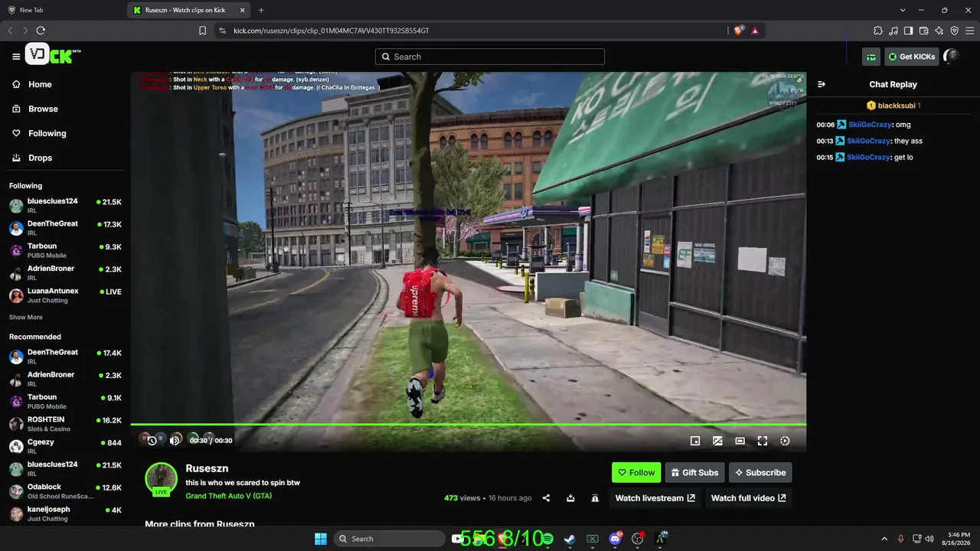980x551 pixels.
Task: Toggle theater mode on the player
Action: pos(740,441)
